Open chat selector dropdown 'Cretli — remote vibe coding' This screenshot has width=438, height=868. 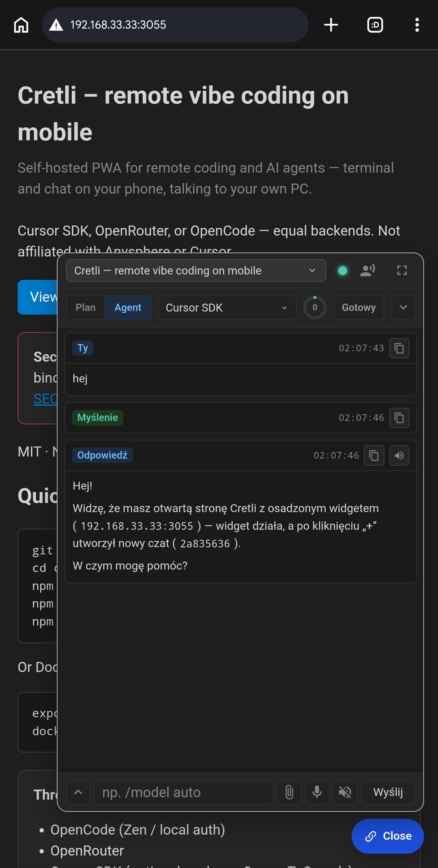click(196, 270)
